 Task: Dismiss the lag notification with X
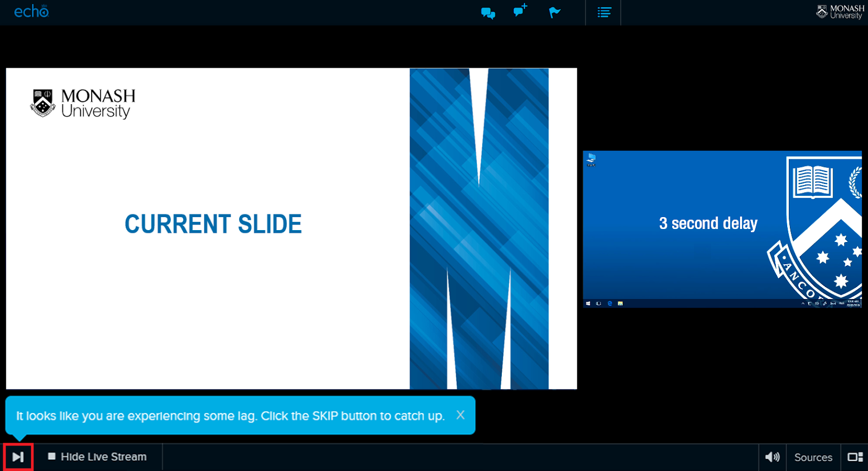tap(461, 415)
